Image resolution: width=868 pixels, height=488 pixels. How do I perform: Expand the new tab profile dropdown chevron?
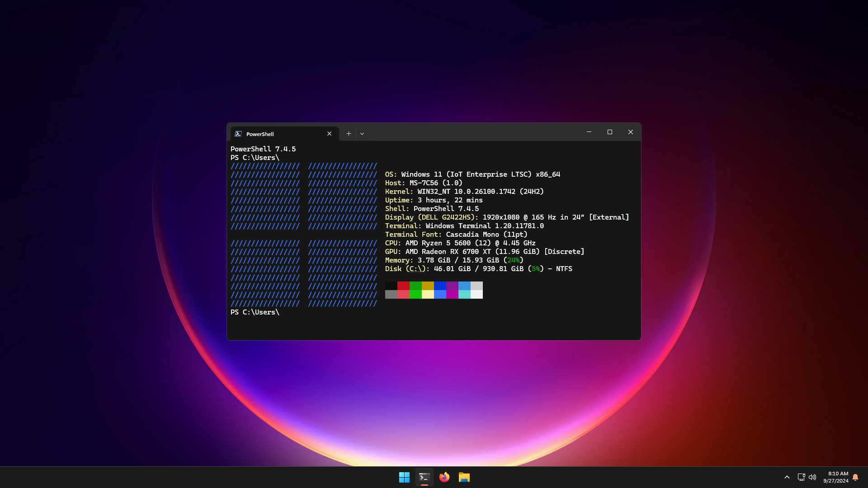point(362,134)
